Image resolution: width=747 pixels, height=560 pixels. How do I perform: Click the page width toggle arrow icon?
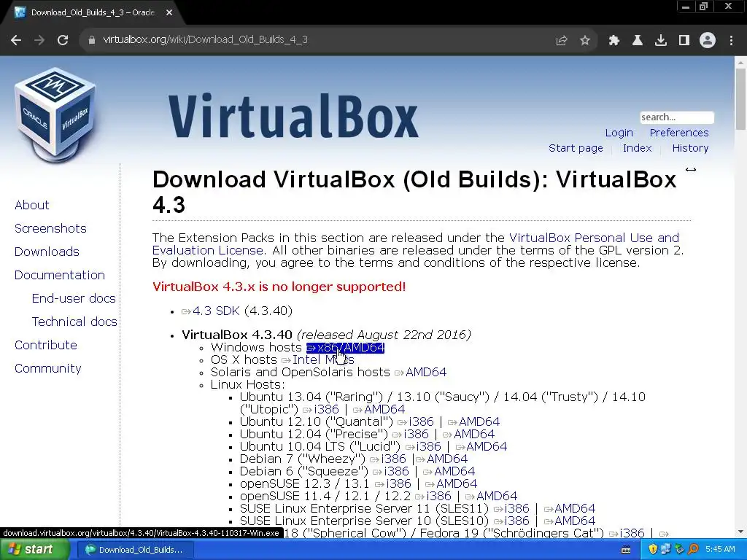[x=691, y=169]
